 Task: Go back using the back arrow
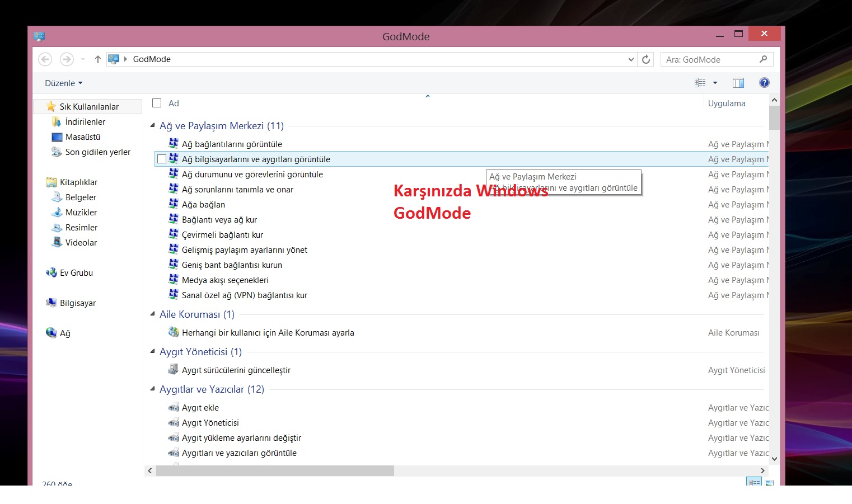coord(45,59)
